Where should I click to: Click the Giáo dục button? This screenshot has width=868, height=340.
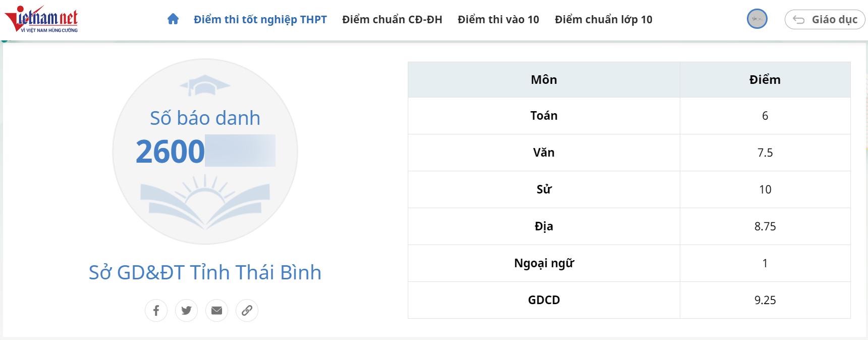pos(825,19)
